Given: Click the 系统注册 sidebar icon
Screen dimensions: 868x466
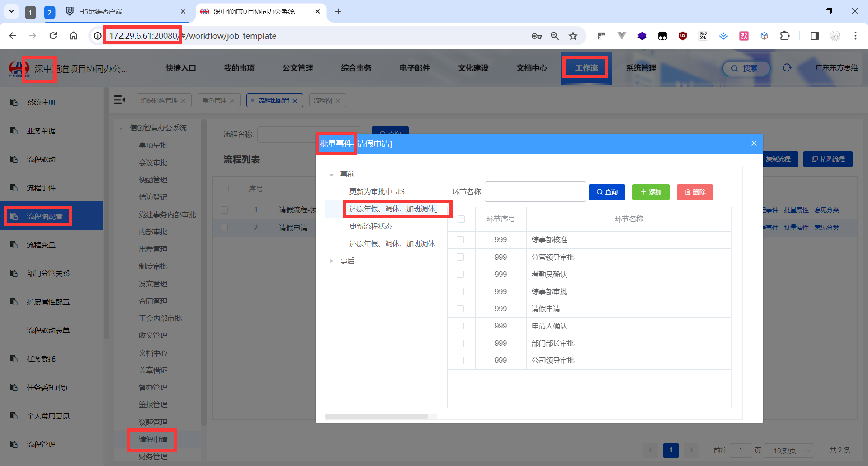Looking at the screenshot, I should (14, 102).
